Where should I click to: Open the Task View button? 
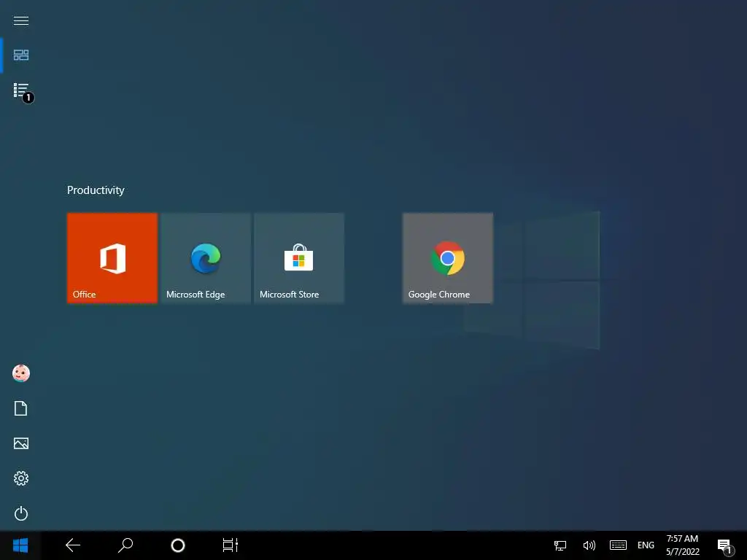(231, 545)
